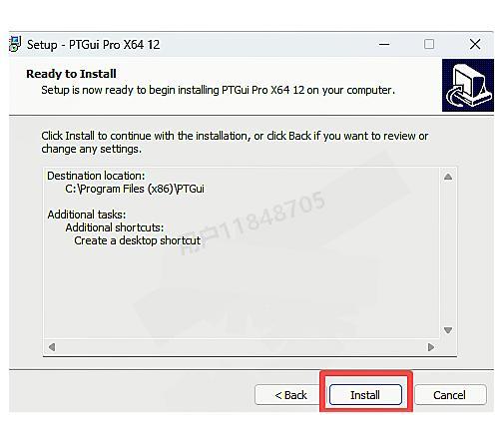Minimize the Setup window
The width and height of the screenshot is (504, 444).
click(384, 44)
